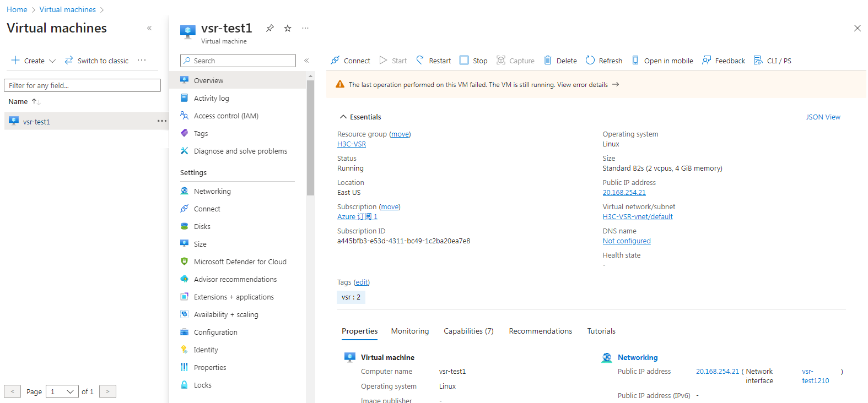Image resolution: width=868 pixels, height=403 pixels.
Task: Switch to the Recommendations tab
Action: 541,331
